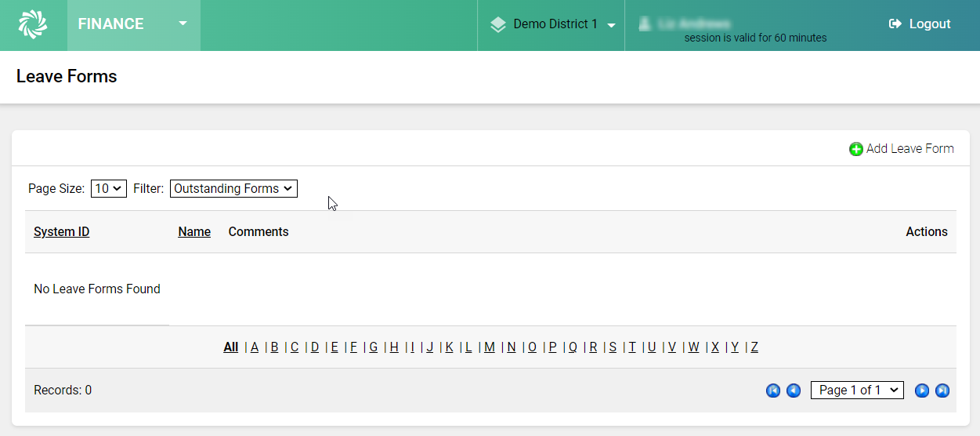Open the Page Size dropdown

pyautogui.click(x=109, y=188)
